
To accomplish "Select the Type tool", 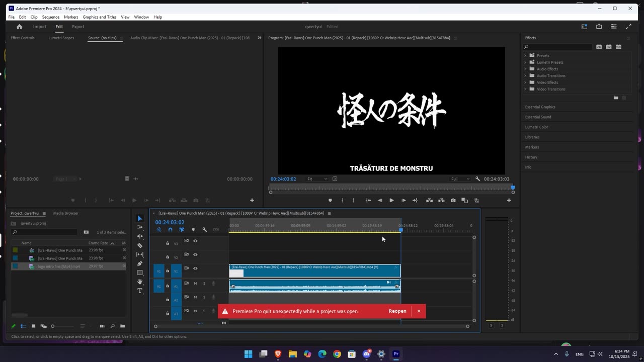I will point(140,291).
